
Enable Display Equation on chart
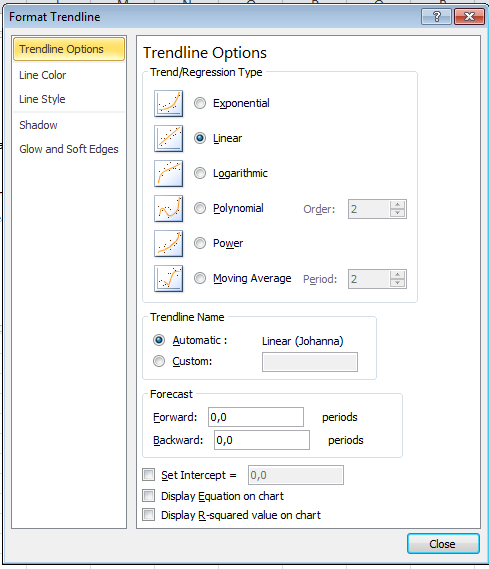click(148, 495)
